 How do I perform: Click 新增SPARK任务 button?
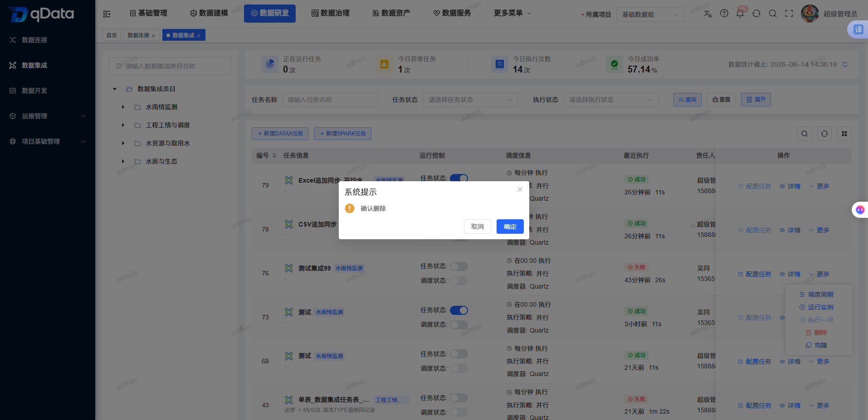(x=342, y=134)
